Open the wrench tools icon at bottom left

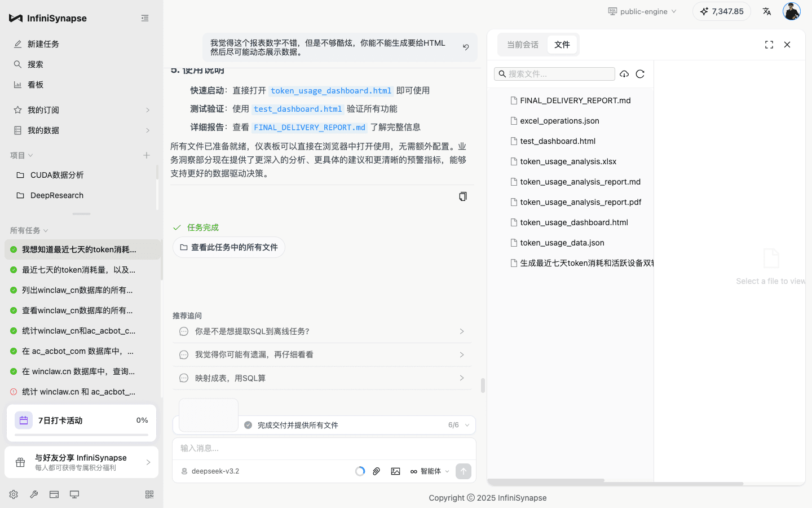[x=33, y=494]
